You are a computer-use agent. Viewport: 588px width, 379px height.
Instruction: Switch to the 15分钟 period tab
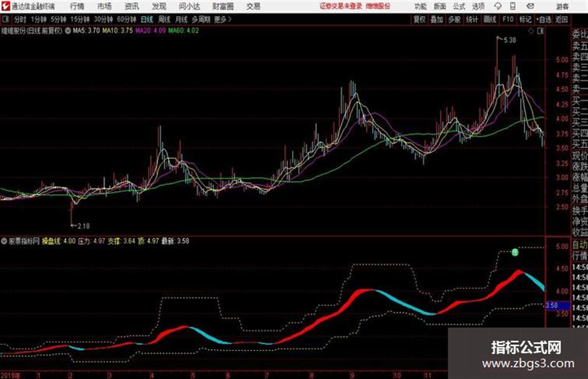(80, 19)
